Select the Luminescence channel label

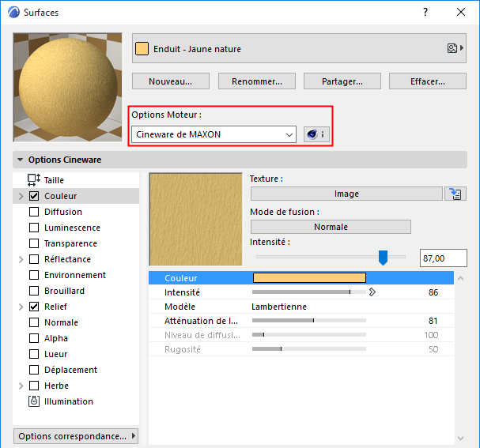pos(72,228)
